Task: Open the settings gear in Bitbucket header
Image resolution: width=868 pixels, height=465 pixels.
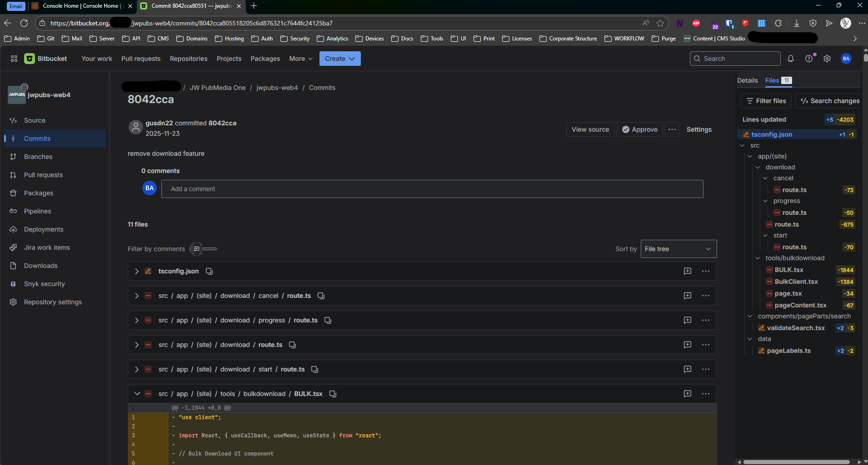Action: pyautogui.click(x=827, y=59)
